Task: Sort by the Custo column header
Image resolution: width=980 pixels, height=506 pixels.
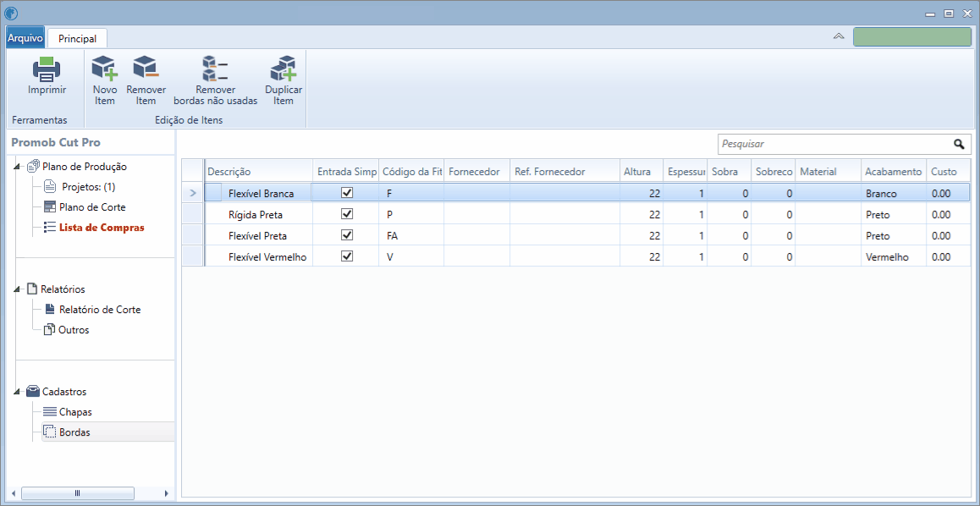Action: 948,171
